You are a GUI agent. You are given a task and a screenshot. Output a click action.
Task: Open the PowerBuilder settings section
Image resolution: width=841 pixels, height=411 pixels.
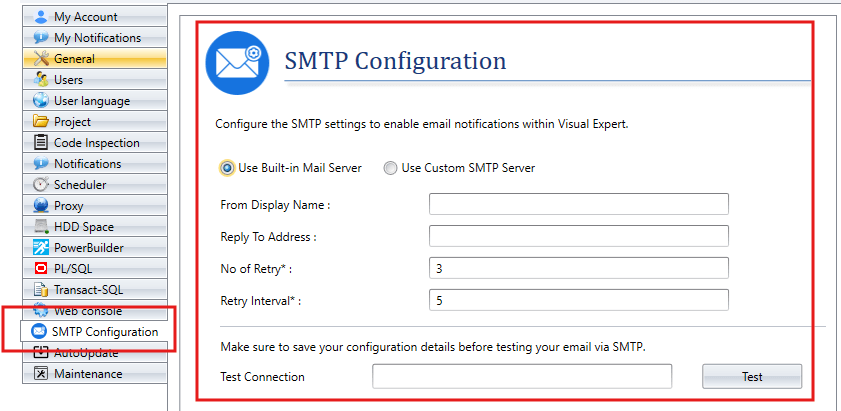[95, 247]
